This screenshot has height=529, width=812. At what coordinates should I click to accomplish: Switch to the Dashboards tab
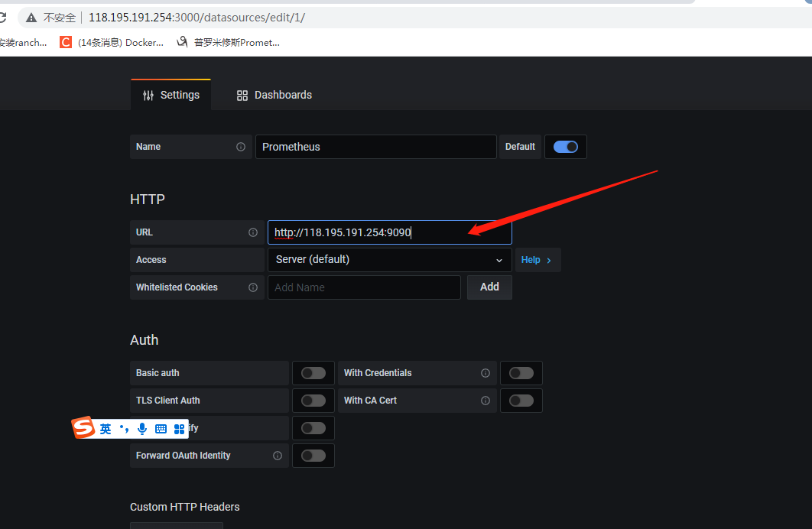274,96
